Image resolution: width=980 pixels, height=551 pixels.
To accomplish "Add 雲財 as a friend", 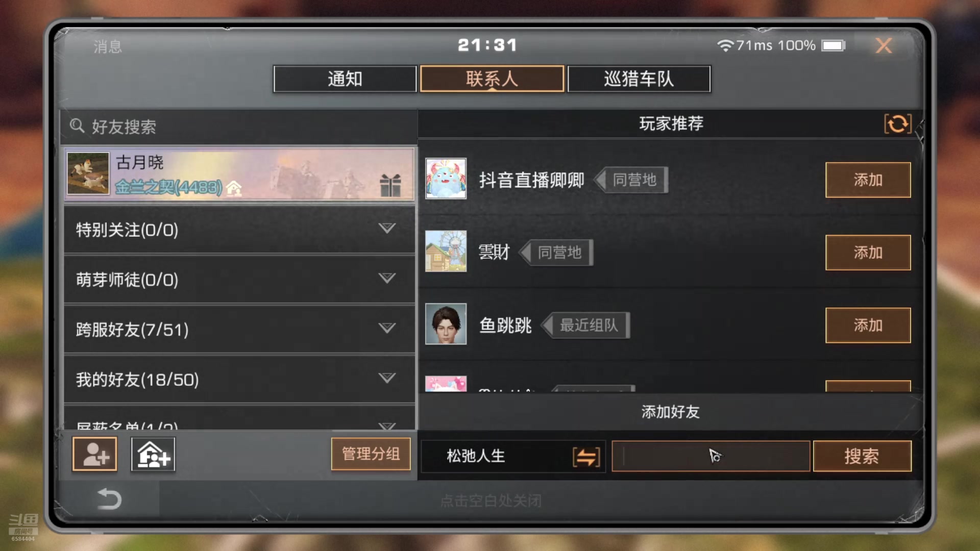I will 868,253.
